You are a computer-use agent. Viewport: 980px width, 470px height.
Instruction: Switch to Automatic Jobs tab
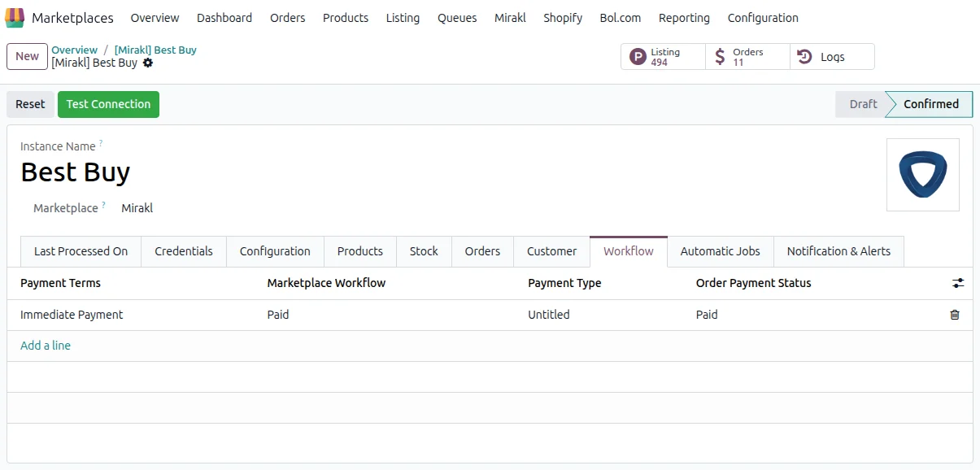721,251
